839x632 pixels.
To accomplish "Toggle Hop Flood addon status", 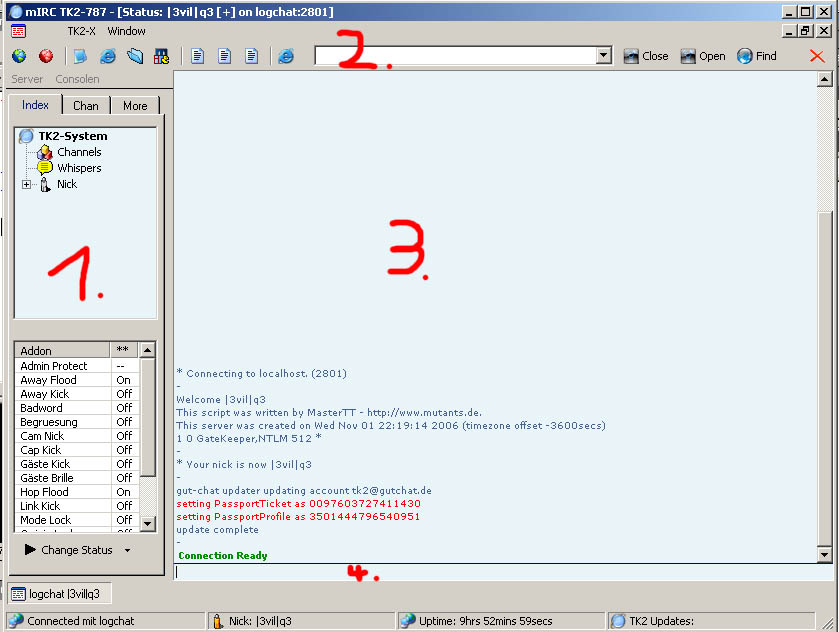I will click(x=123, y=492).
